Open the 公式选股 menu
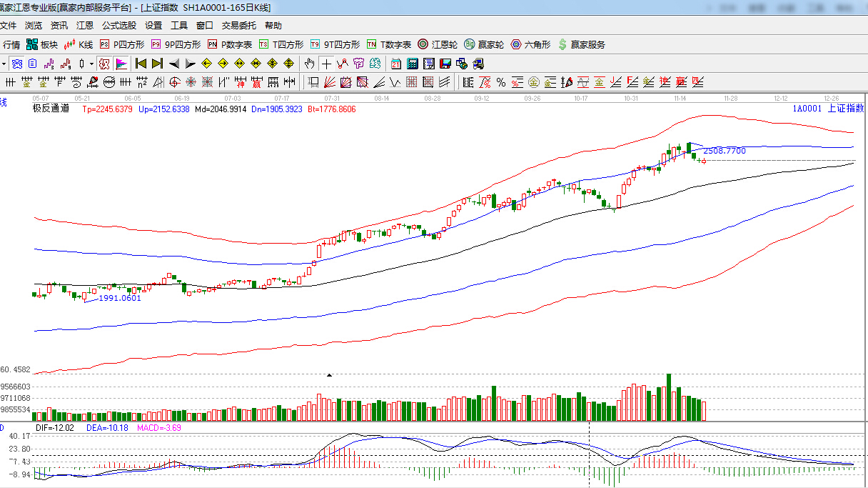This screenshot has height=488, width=868. pyautogui.click(x=118, y=25)
